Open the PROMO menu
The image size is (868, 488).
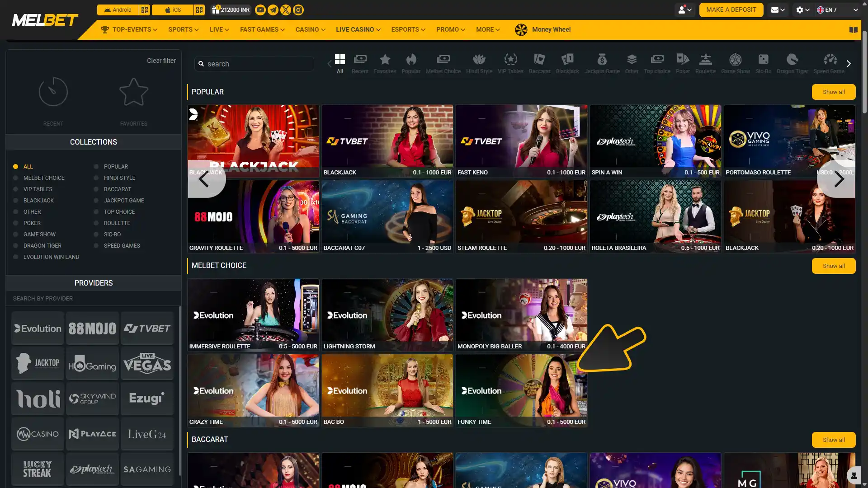click(450, 30)
